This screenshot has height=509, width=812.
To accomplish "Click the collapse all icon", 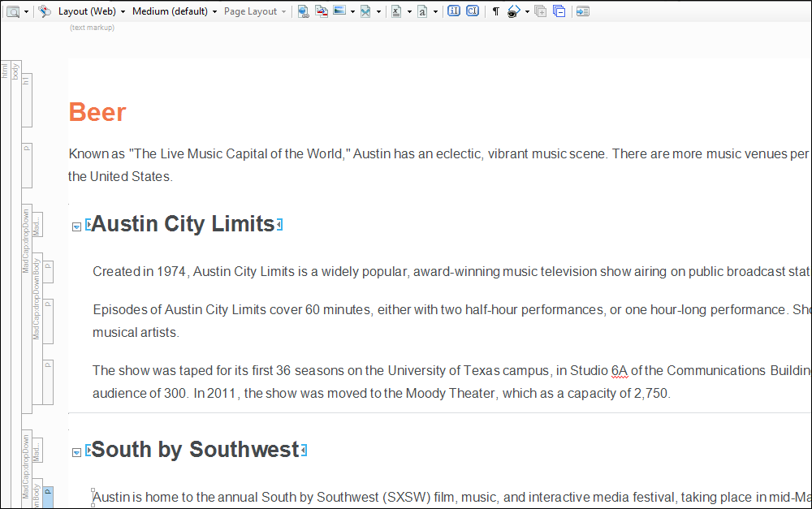I will coord(559,11).
